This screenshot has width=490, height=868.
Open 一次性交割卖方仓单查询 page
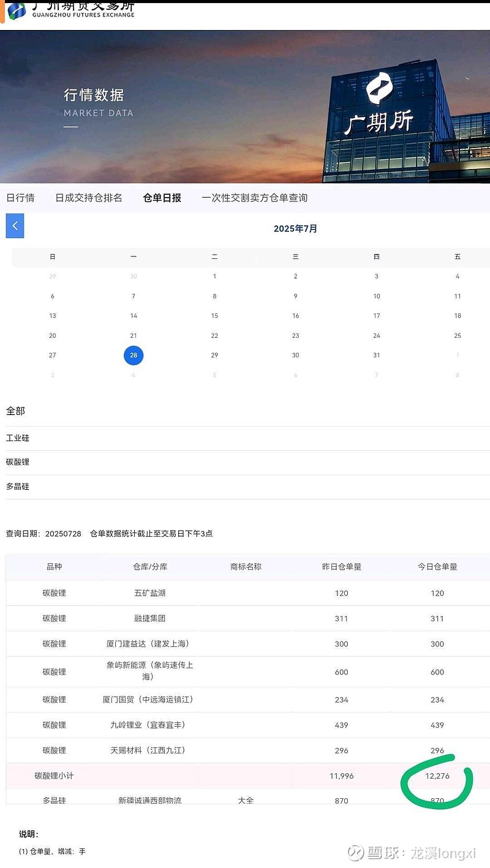[x=255, y=197]
